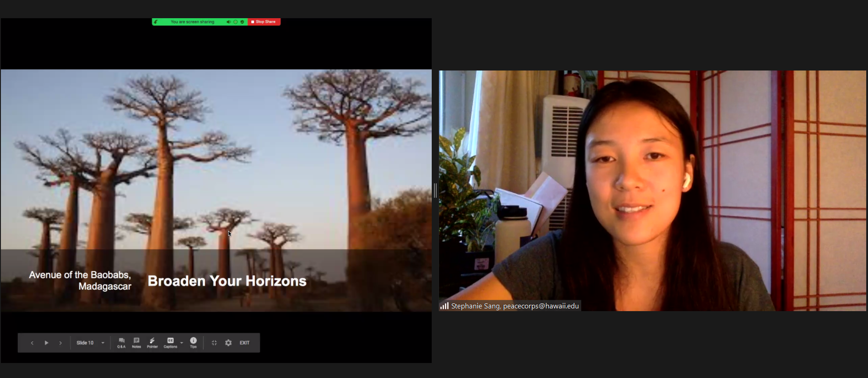Click EXIT to leave slideshow

244,343
